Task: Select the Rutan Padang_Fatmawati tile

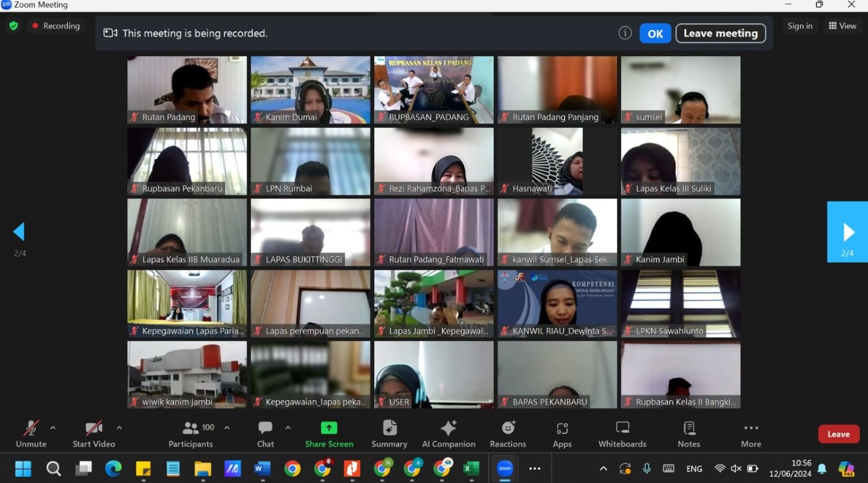Action: point(434,233)
